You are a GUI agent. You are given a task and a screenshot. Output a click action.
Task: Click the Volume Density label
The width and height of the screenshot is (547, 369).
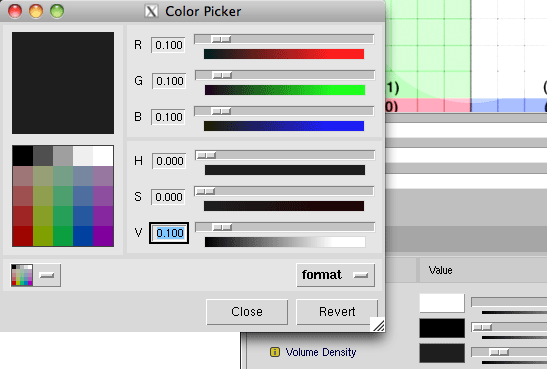321,352
